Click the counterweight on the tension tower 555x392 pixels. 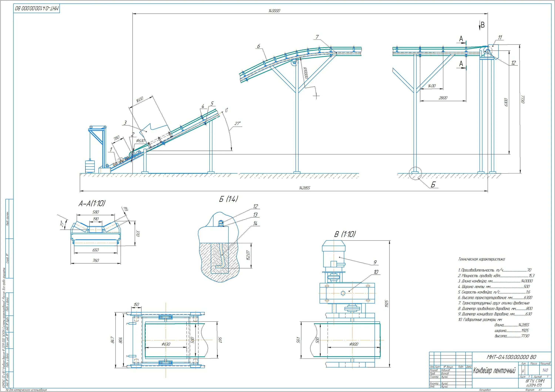(x=90, y=166)
